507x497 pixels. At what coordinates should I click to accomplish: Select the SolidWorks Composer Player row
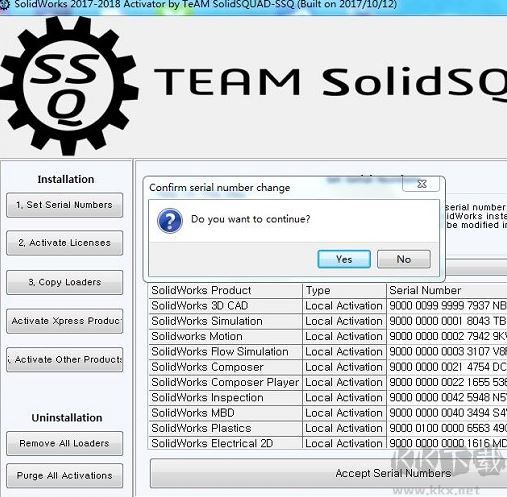[x=328, y=382]
